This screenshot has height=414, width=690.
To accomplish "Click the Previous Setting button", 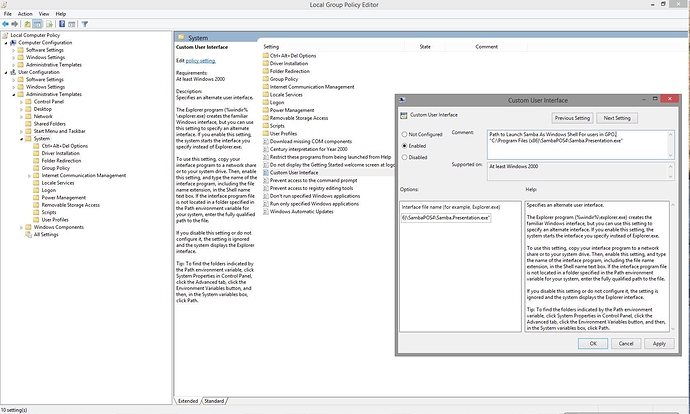I will [572, 118].
